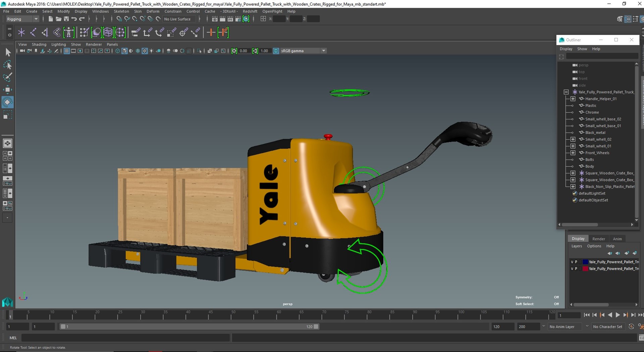Viewport: 644px width, 352px height.
Task: Select the Create Joint tool
Action: point(33,33)
